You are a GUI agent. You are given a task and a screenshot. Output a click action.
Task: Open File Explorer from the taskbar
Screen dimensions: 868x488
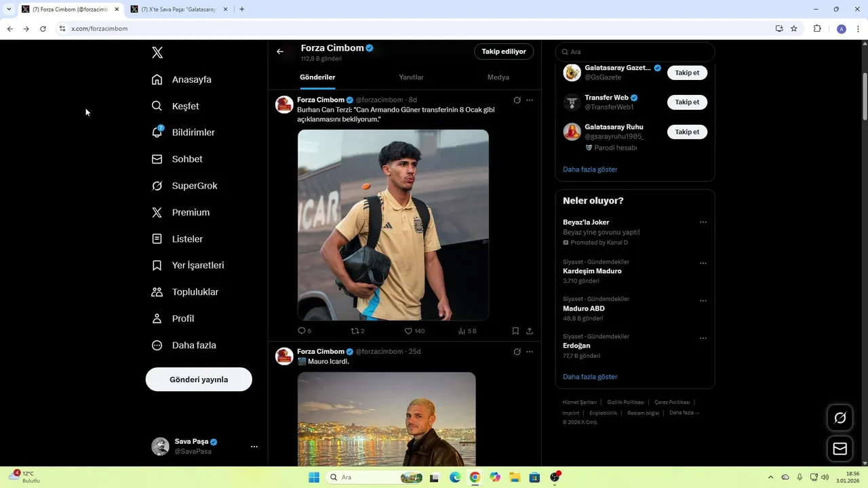(515, 477)
